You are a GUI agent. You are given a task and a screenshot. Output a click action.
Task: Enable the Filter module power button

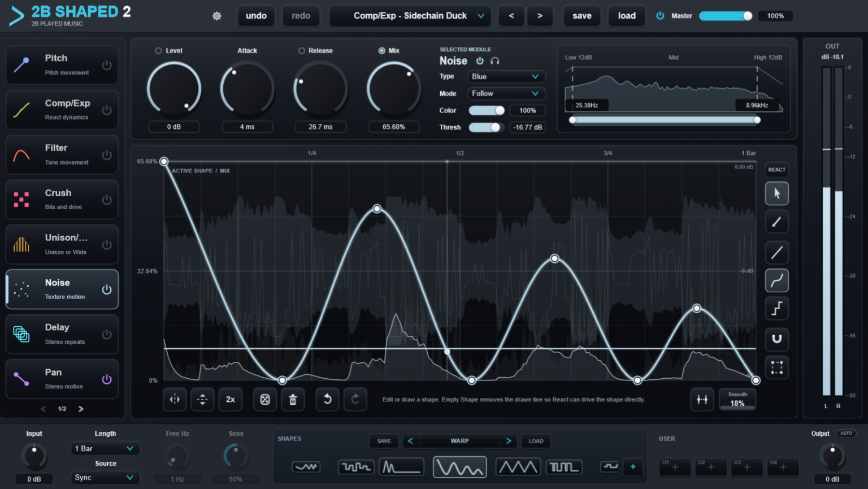click(107, 155)
